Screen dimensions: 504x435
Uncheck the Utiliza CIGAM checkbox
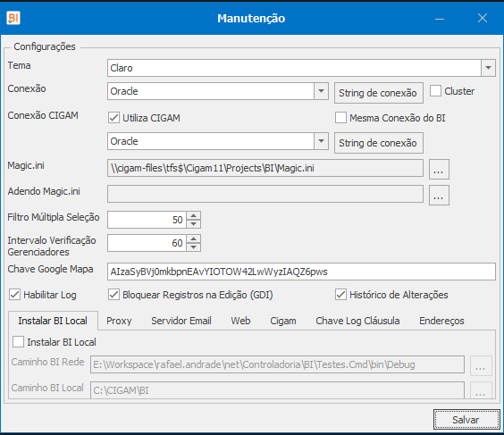pyautogui.click(x=113, y=118)
